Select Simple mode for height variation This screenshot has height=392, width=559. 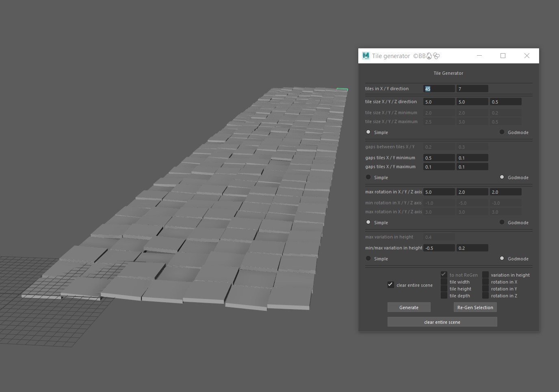coord(368,258)
